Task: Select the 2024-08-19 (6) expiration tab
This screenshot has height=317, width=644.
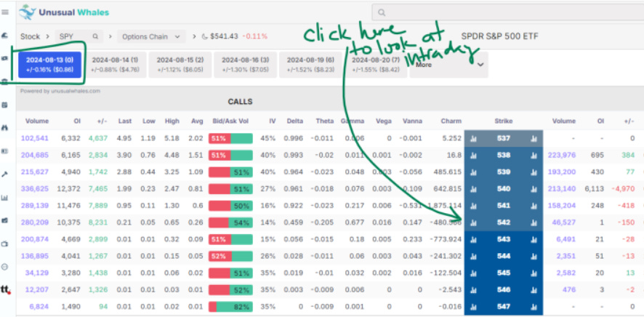Action: (x=310, y=65)
